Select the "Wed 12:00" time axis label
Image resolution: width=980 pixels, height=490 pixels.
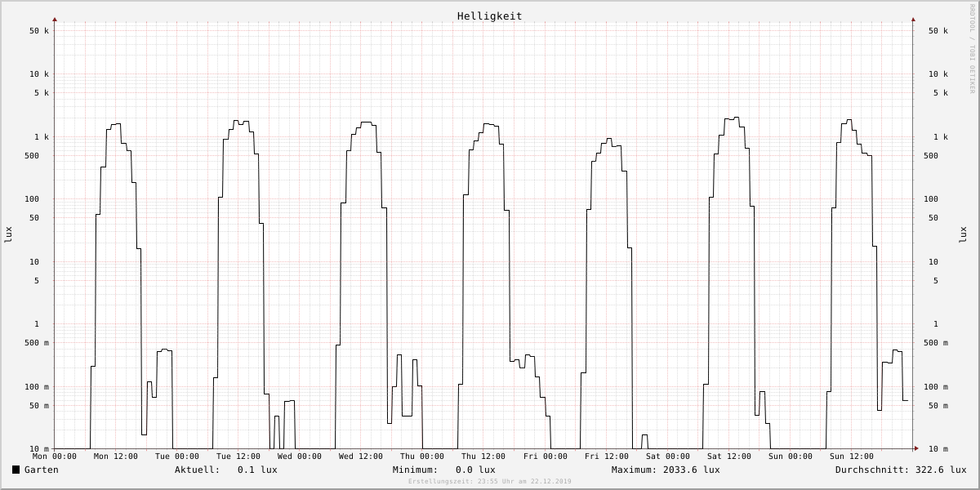(x=361, y=457)
